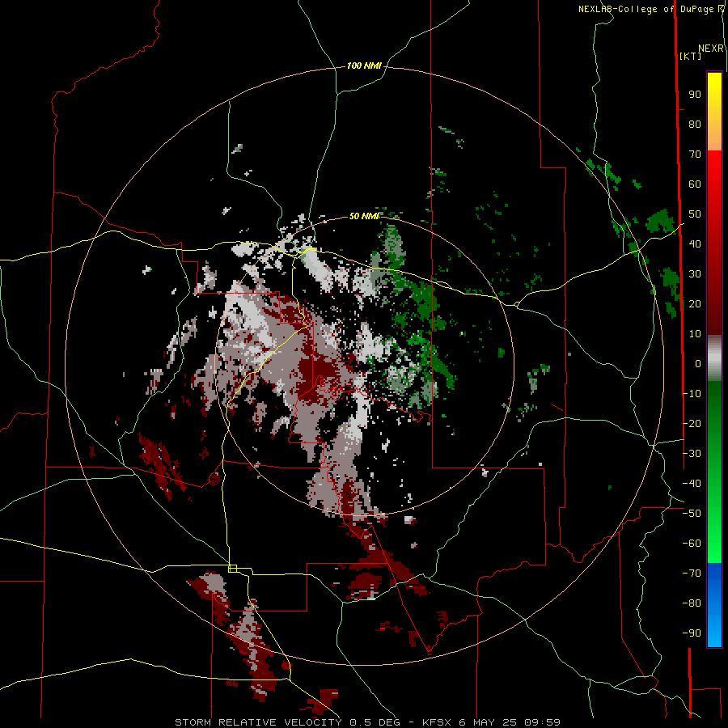Image resolution: width=728 pixels, height=728 pixels.
Task: Click the positive 80 scale value
Action: pos(695,124)
